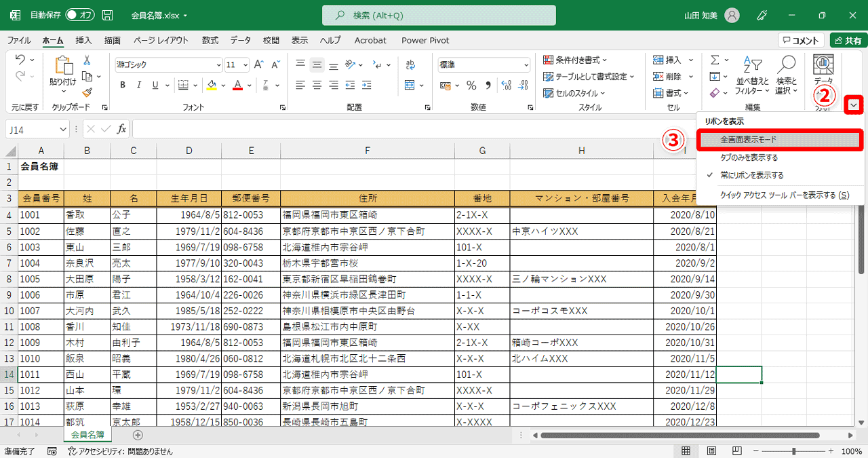Expand the font size dropdown
The image size is (868, 458).
coord(246,64)
